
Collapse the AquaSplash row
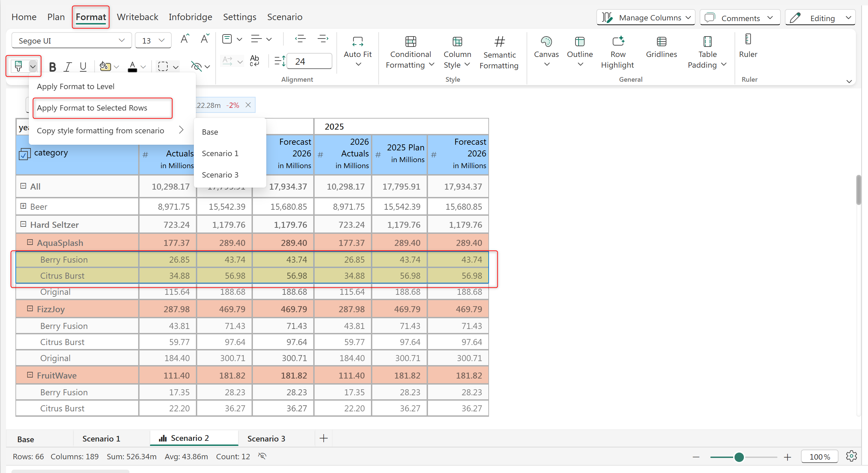click(30, 243)
